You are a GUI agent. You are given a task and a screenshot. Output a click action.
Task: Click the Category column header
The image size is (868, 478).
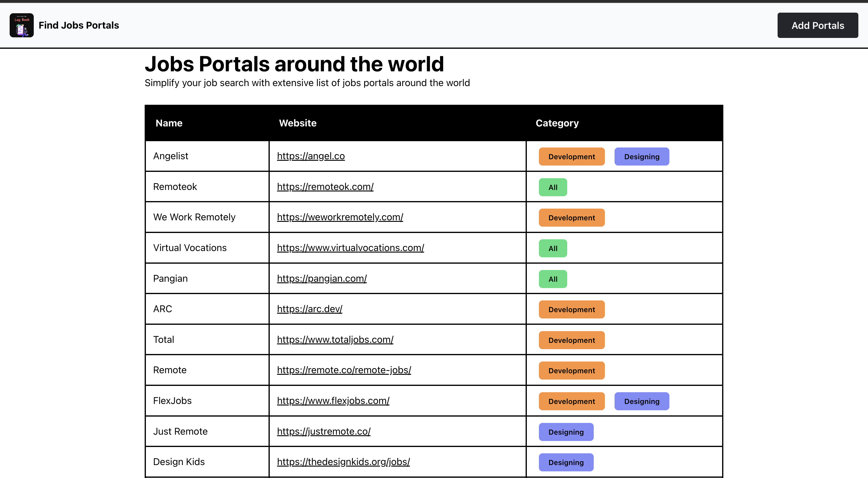pos(557,123)
